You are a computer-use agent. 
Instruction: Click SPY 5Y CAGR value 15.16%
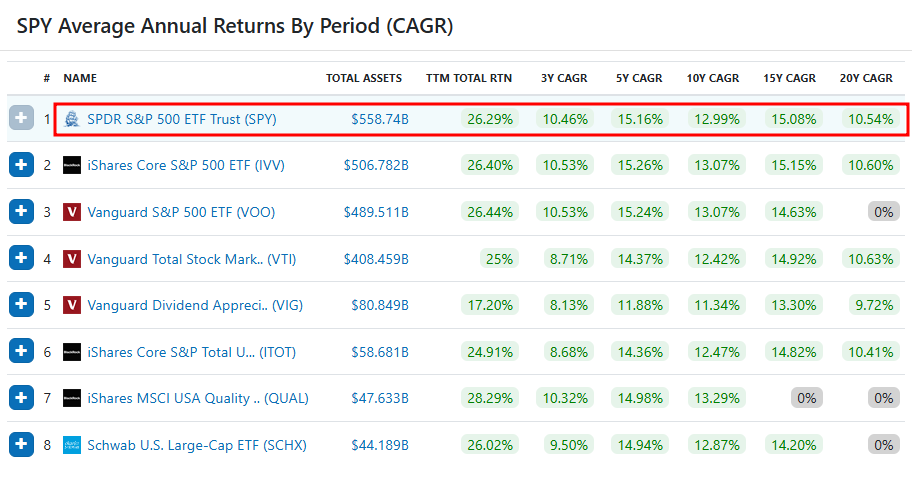pyautogui.click(x=640, y=119)
